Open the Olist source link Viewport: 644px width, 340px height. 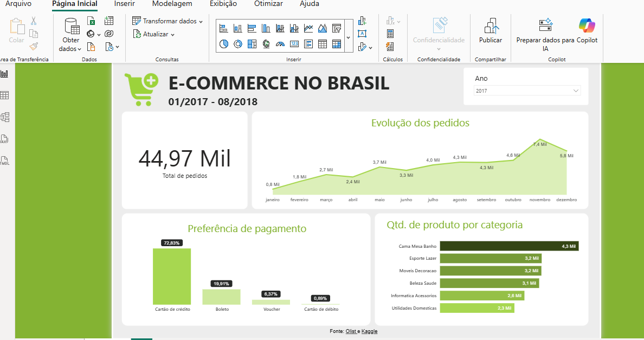coord(351,331)
